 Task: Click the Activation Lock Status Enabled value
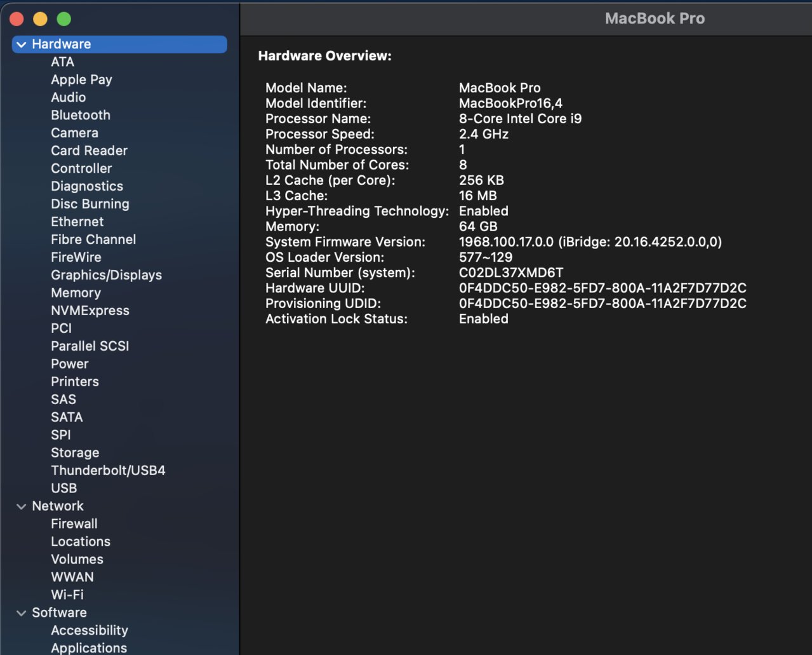click(484, 319)
